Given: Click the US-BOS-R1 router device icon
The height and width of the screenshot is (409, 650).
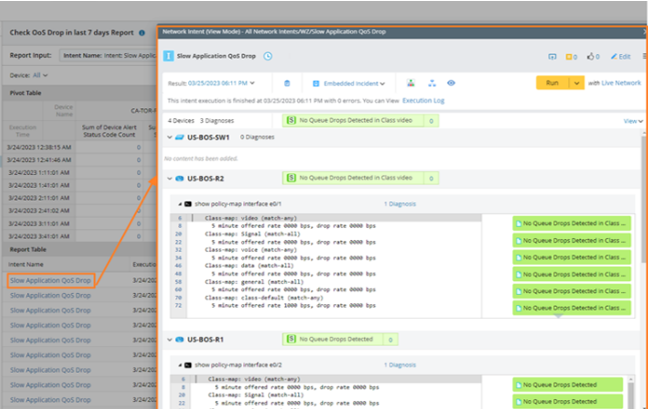Looking at the screenshot, I should (x=179, y=339).
